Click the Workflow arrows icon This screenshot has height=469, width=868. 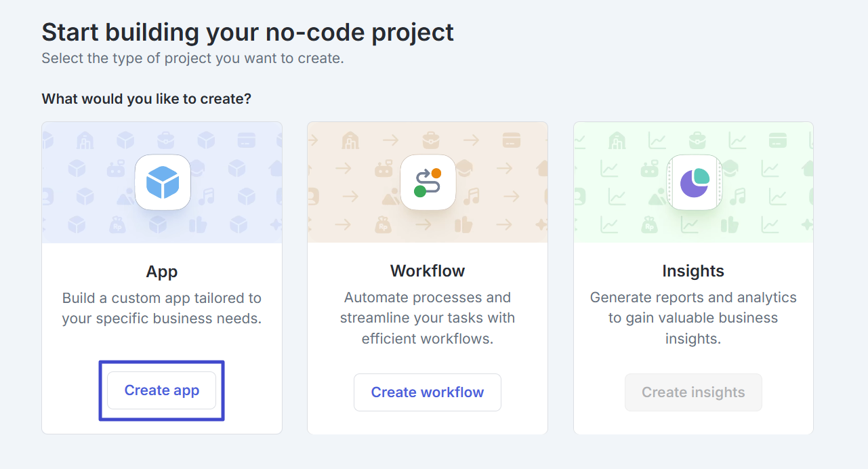[x=428, y=182]
